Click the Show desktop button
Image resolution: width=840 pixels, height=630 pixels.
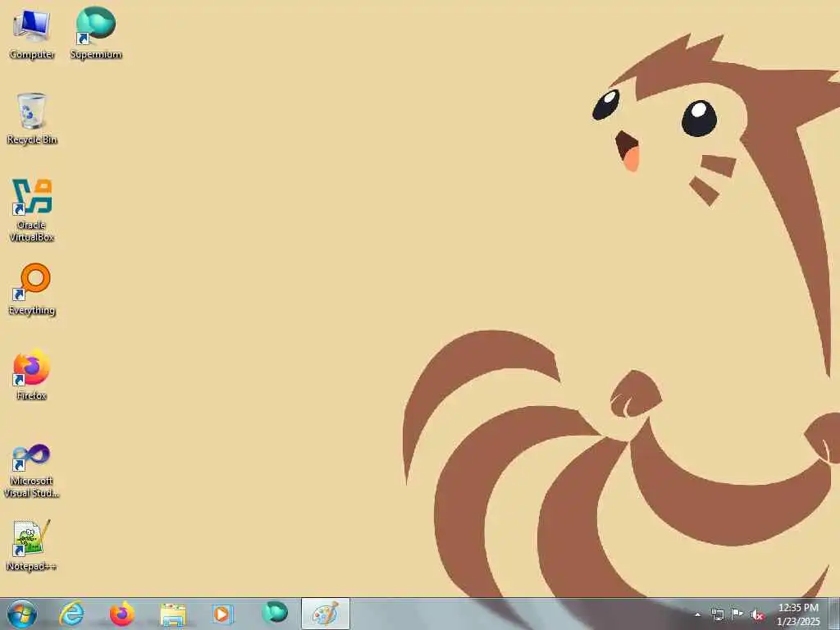click(833, 614)
